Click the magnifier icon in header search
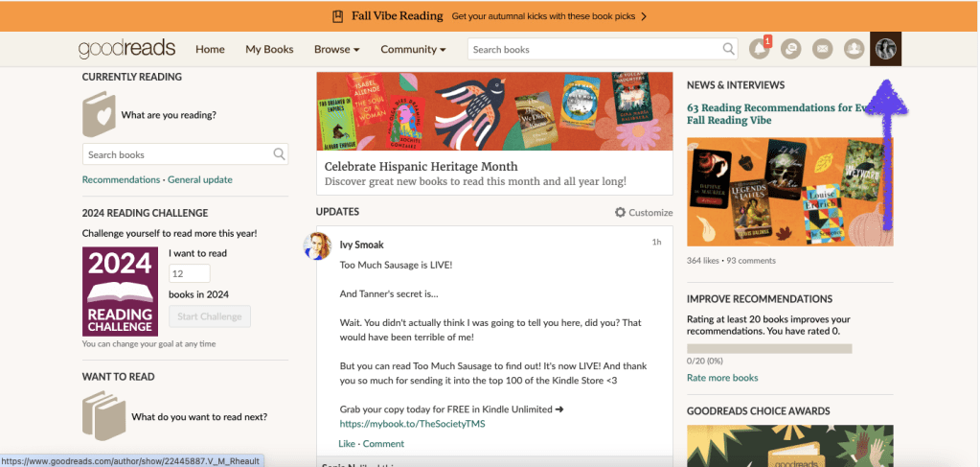Viewport: 980px width, 467px height. tap(729, 49)
